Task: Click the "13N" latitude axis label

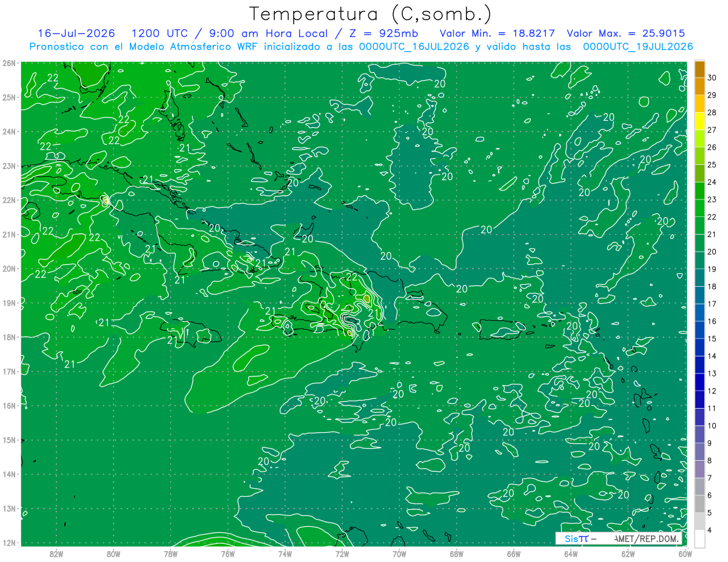Action: click(9, 508)
